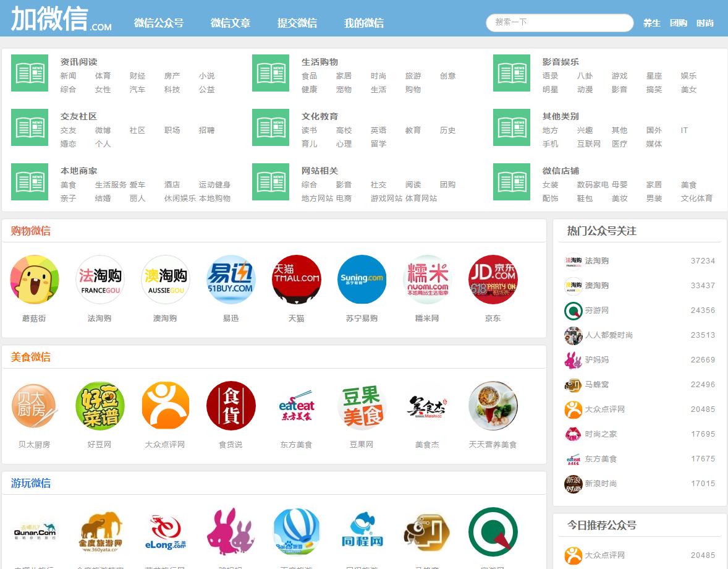Open the pink donkey 驴妈妈 logo in travel section
Image resolution: width=728 pixels, height=569 pixels.
point(231,532)
